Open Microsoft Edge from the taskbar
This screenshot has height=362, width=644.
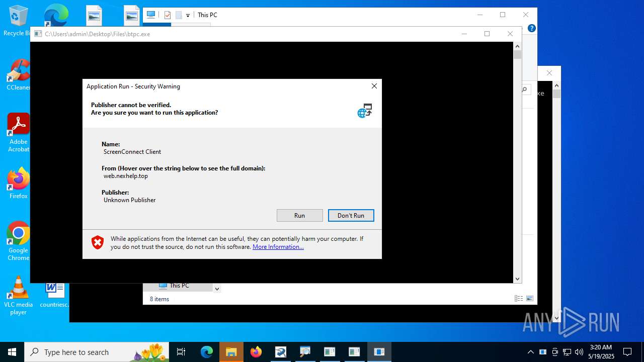click(207, 352)
